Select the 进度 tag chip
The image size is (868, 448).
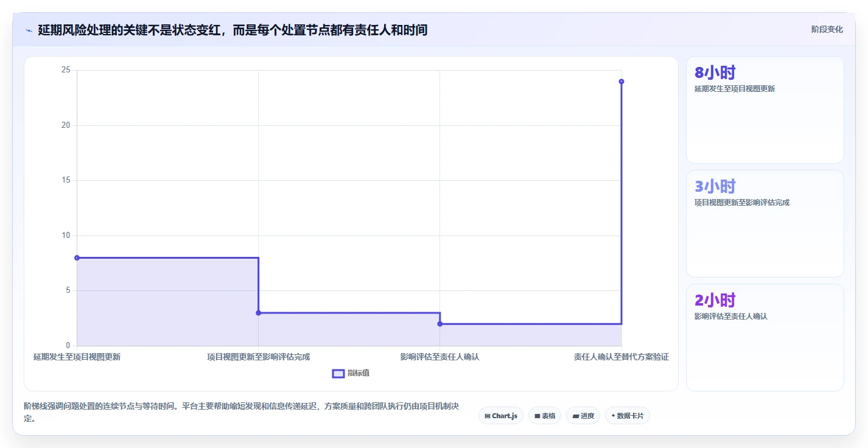tap(583, 416)
